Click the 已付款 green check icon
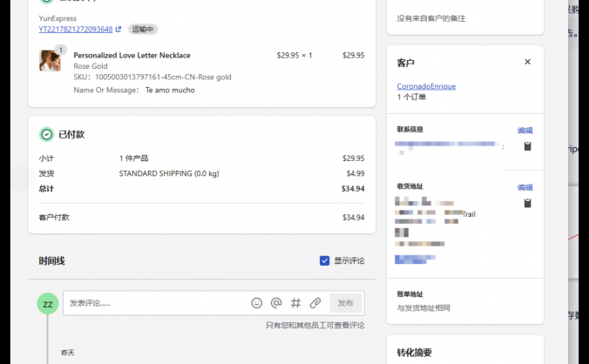 [x=46, y=134]
